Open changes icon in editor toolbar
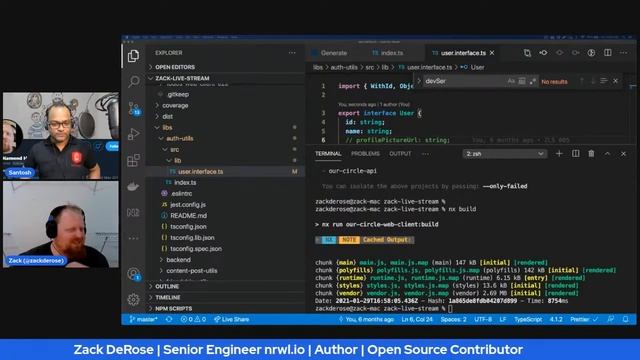This screenshot has width=640, height=360. [x=527, y=53]
